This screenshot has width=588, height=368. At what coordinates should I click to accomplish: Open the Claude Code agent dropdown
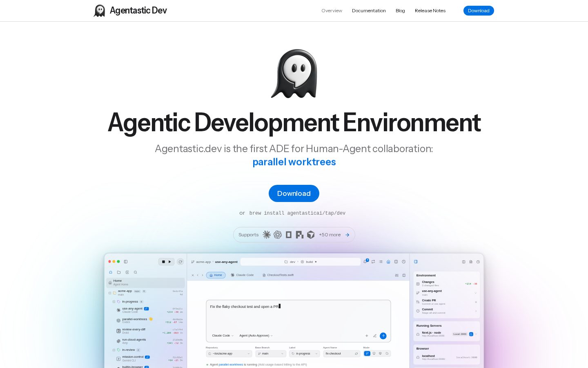[x=223, y=336]
